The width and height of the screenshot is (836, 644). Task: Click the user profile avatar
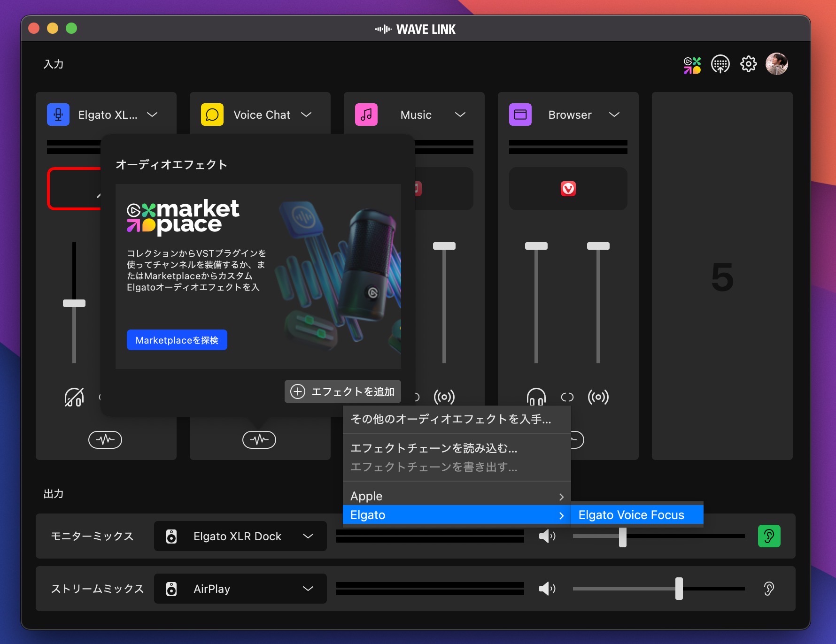(x=776, y=64)
